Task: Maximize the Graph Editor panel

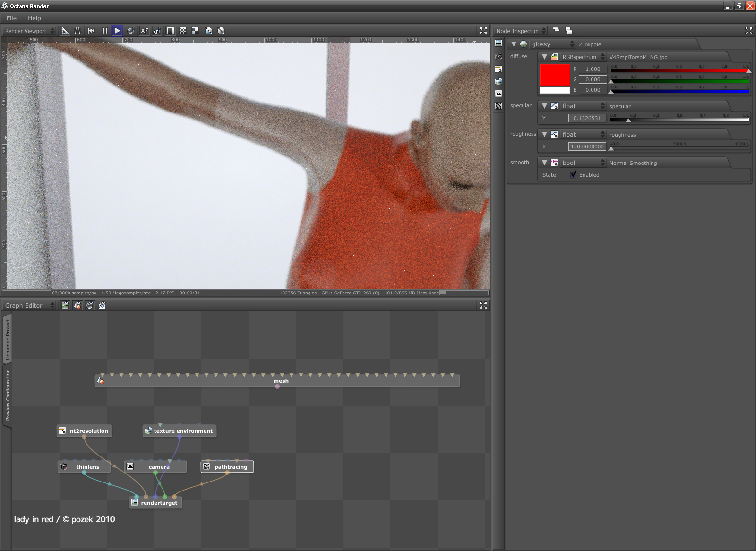Action: (483, 305)
